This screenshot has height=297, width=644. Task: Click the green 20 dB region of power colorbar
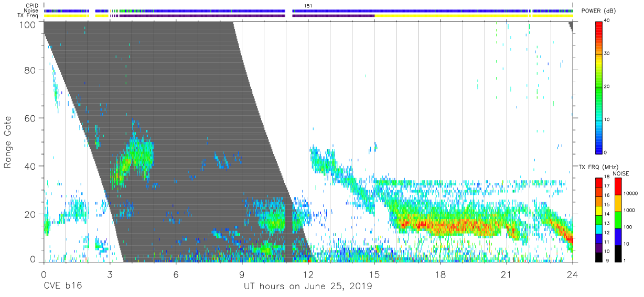tap(600, 87)
